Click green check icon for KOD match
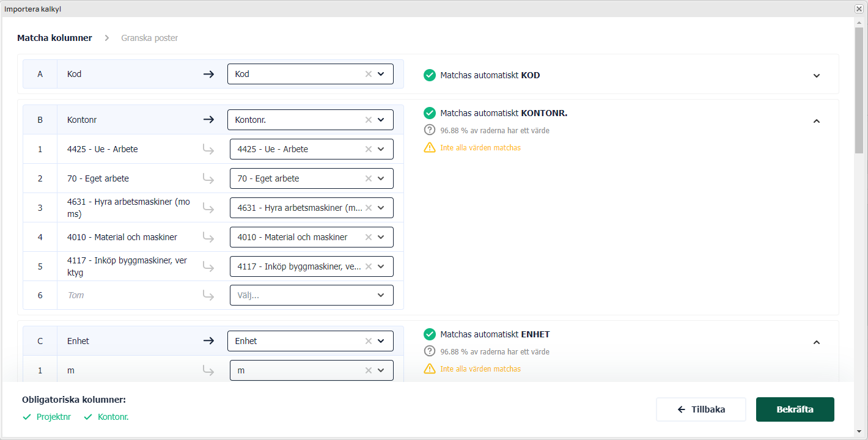 pyautogui.click(x=430, y=75)
